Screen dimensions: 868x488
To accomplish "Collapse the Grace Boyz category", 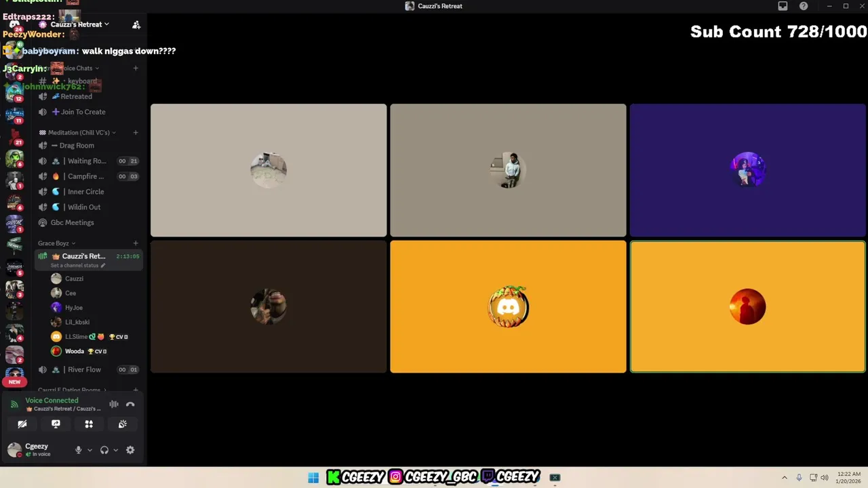I will 56,243.
